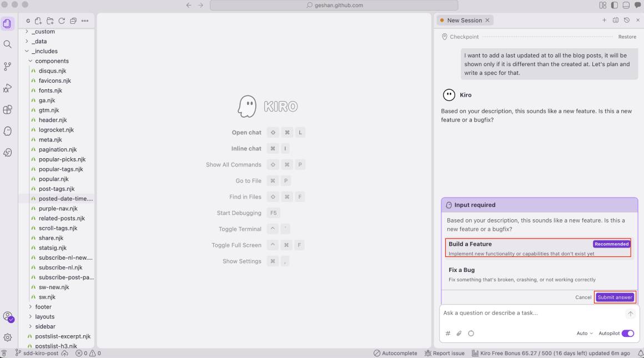This screenshot has width=644, height=358.
Task: Cancel the input required prompt
Action: click(583, 298)
